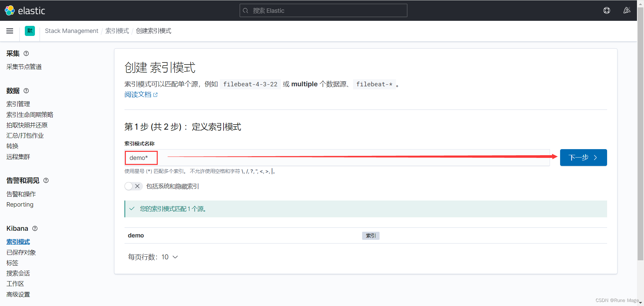Open the default space avatar selector

(x=30, y=31)
